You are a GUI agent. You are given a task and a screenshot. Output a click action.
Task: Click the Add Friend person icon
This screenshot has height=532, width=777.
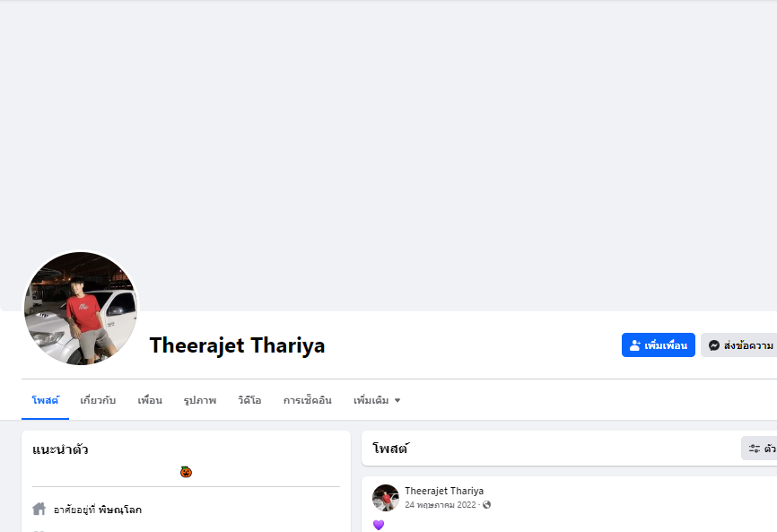(634, 345)
